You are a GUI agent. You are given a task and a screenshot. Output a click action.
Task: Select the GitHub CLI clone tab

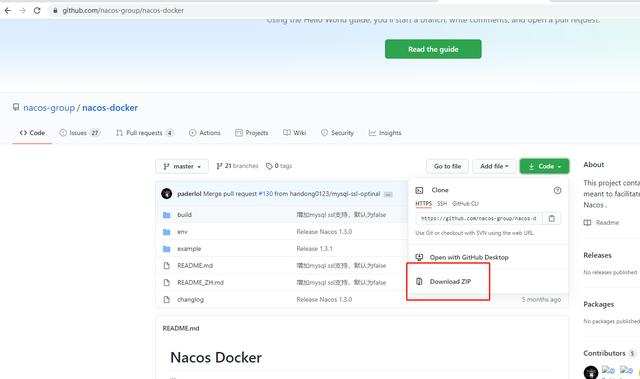(465, 203)
